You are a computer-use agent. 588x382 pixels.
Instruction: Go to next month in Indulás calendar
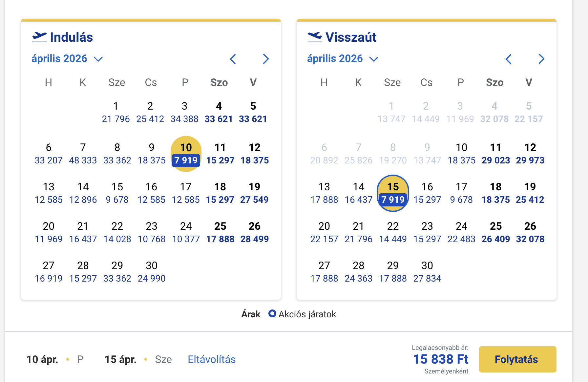point(266,59)
